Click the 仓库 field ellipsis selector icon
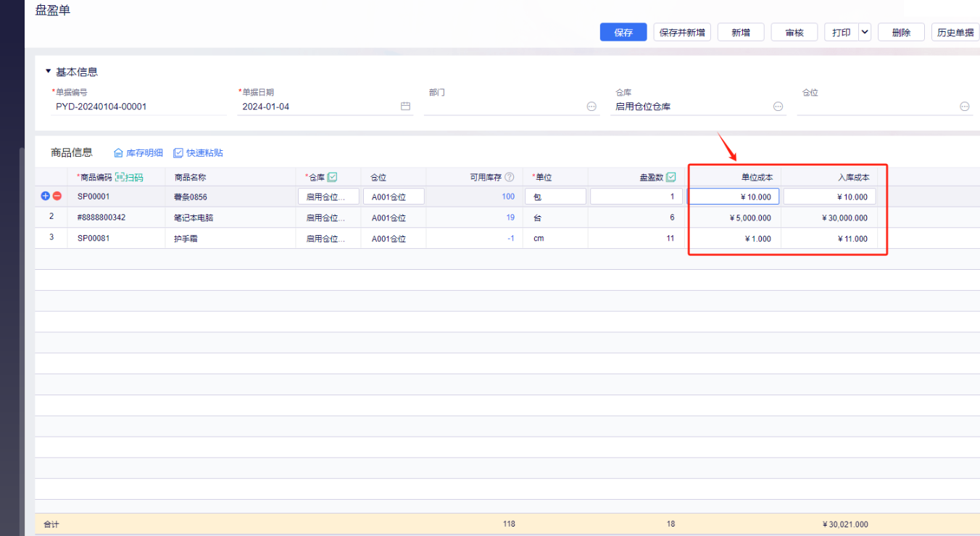Image resolution: width=980 pixels, height=536 pixels. [778, 107]
